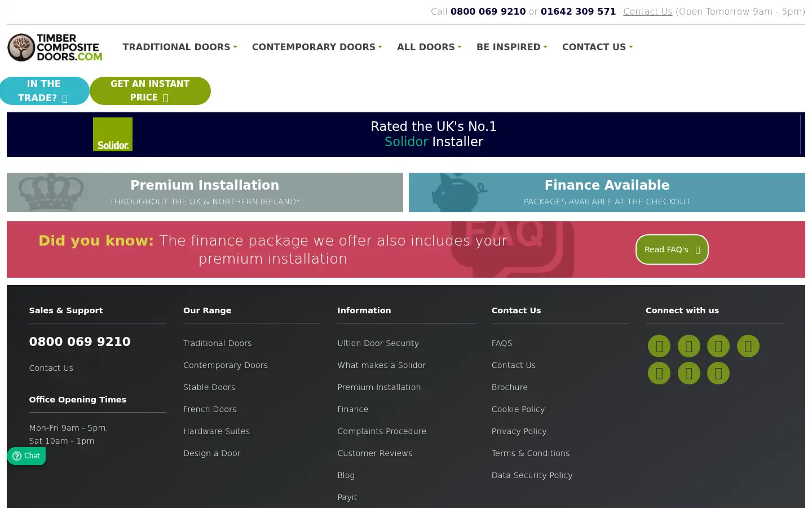Click the Solidor green logo badge
The width and height of the screenshot is (812, 508).
pos(113,134)
